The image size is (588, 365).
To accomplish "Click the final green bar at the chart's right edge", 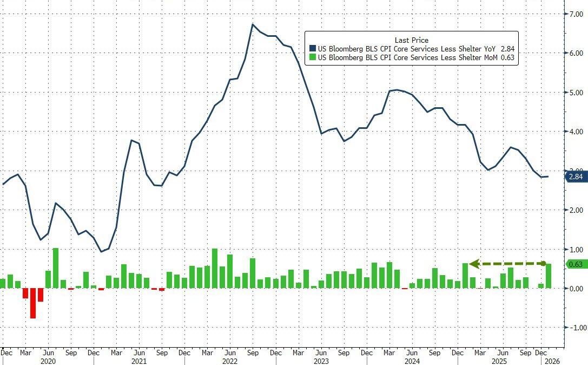I will pyautogui.click(x=549, y=276).
